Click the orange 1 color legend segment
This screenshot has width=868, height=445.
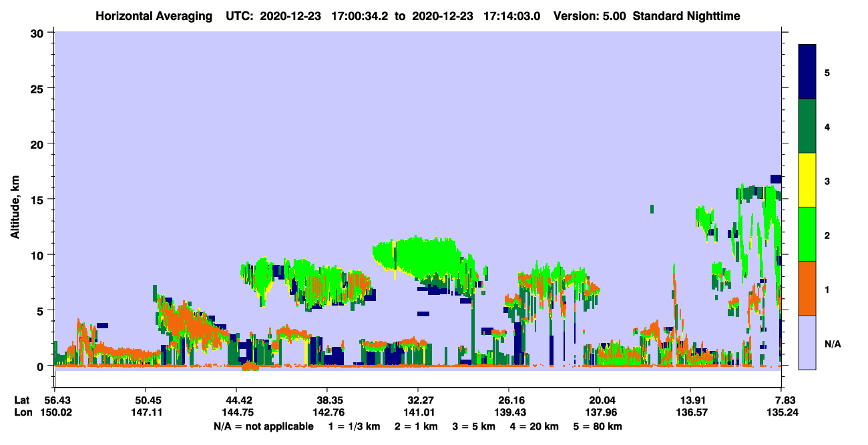tap(807, 288)
